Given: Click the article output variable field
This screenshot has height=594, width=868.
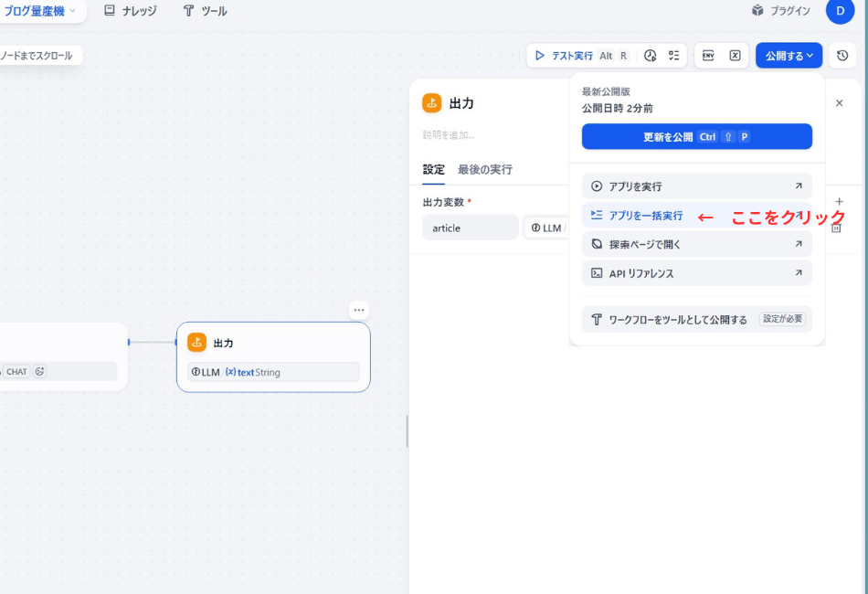Looking at the screenshot, I should click(470, 228).
